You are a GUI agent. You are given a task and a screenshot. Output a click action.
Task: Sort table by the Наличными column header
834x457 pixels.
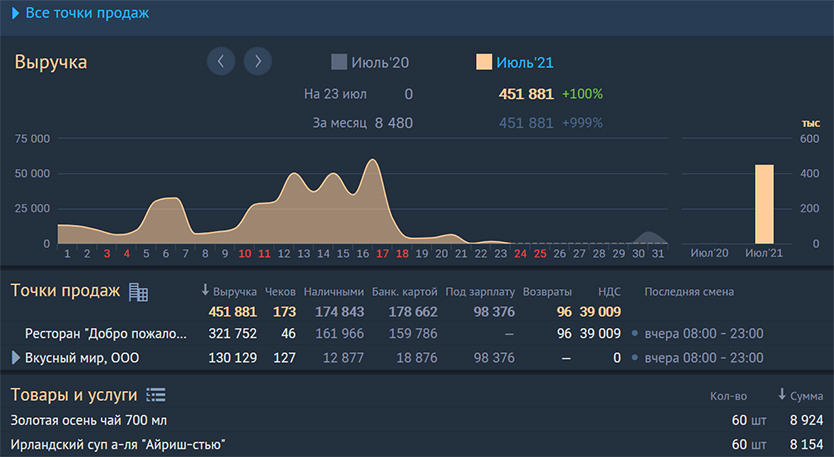pos(333,292)
